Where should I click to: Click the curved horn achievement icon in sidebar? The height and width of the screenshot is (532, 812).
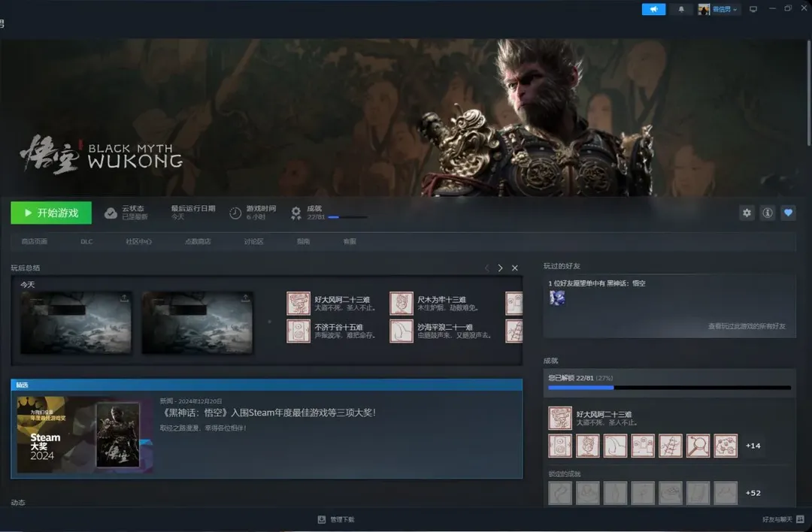point(615,446)
